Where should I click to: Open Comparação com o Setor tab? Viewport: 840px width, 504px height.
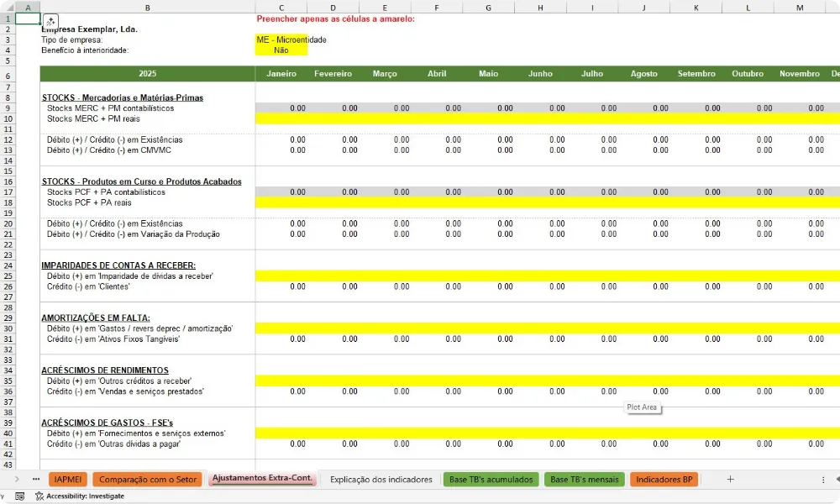tap(147, 480)
